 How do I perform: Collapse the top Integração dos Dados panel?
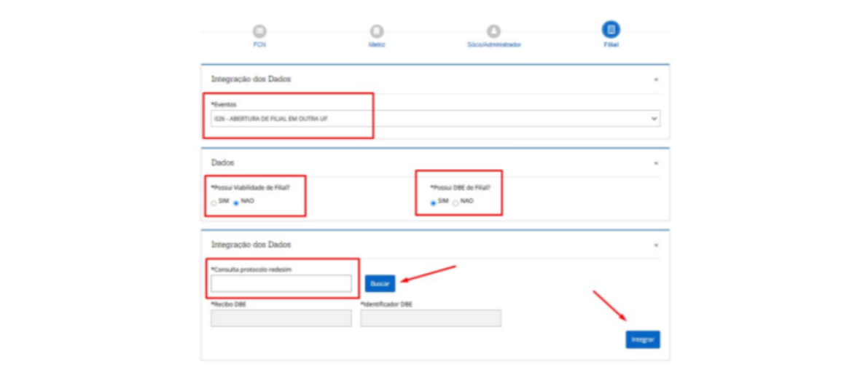coord(656,79)
